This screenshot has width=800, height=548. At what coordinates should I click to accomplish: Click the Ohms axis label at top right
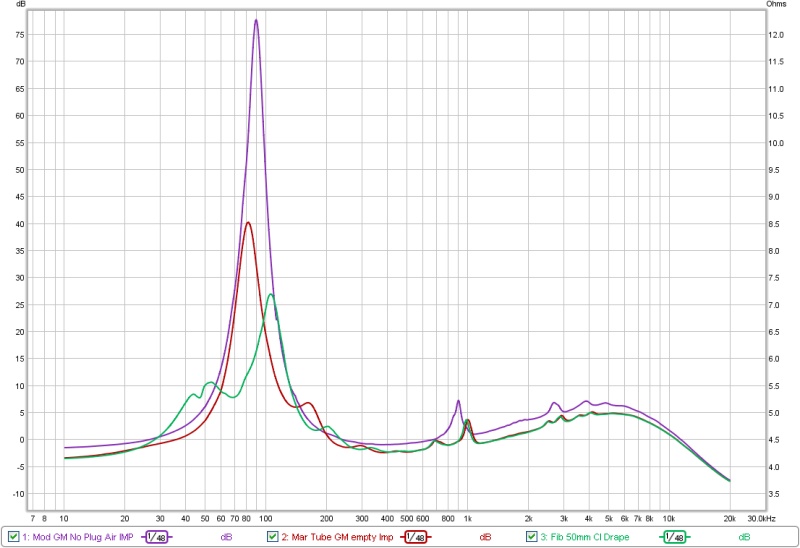(x=776, y=4)
